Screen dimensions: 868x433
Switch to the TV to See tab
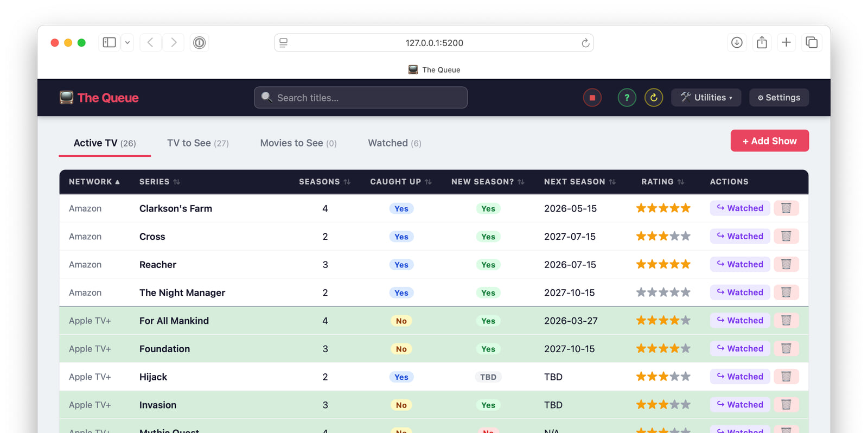click(x=197, y=143)
